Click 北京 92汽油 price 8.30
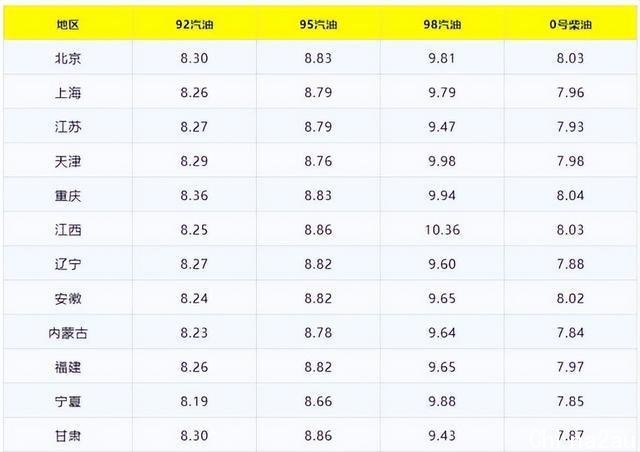Viewport: 640px width, 452px height. tap(194, 58)
